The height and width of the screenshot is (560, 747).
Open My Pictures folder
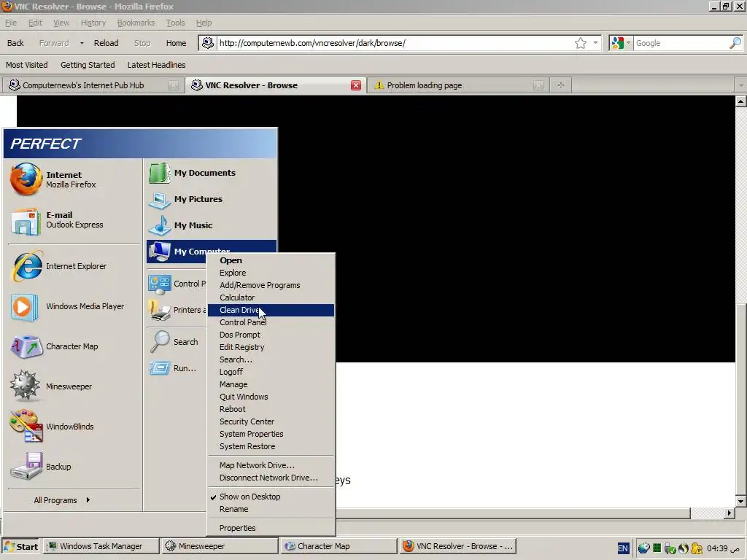click(159, 200)
